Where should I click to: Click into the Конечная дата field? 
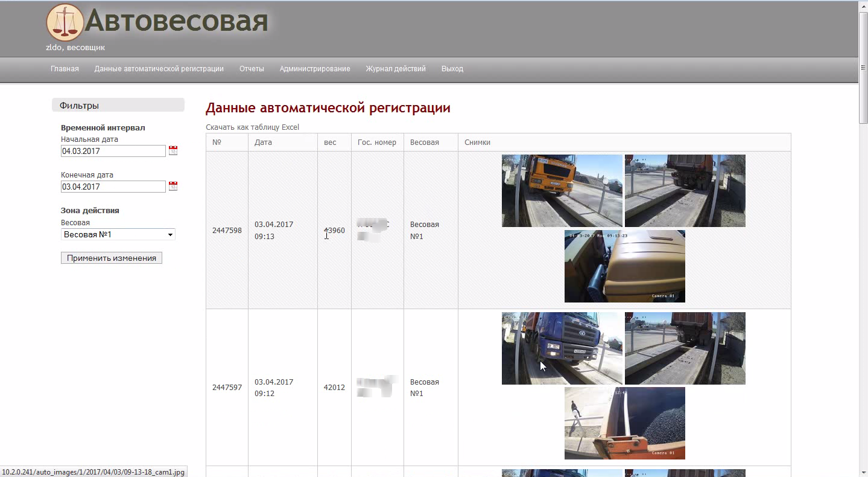[x=113, y=187]
